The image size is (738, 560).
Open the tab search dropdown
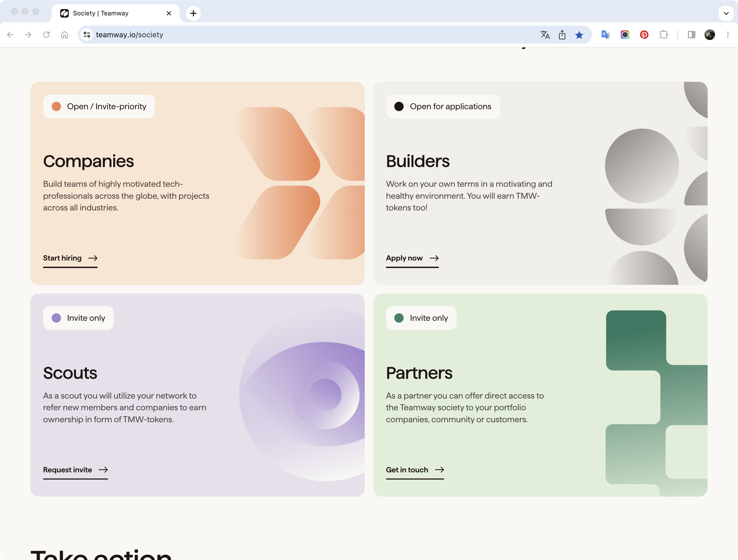(726, 13)
